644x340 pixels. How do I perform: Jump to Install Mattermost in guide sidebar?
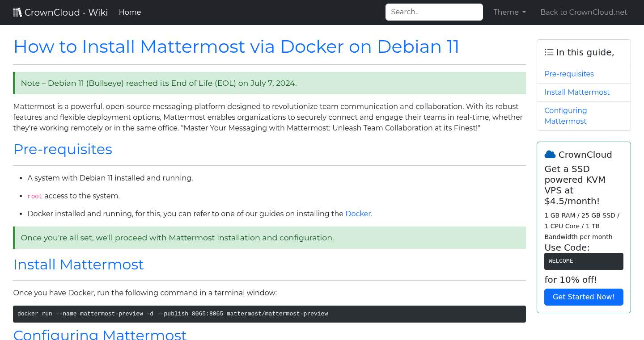[x=577, y=92]
